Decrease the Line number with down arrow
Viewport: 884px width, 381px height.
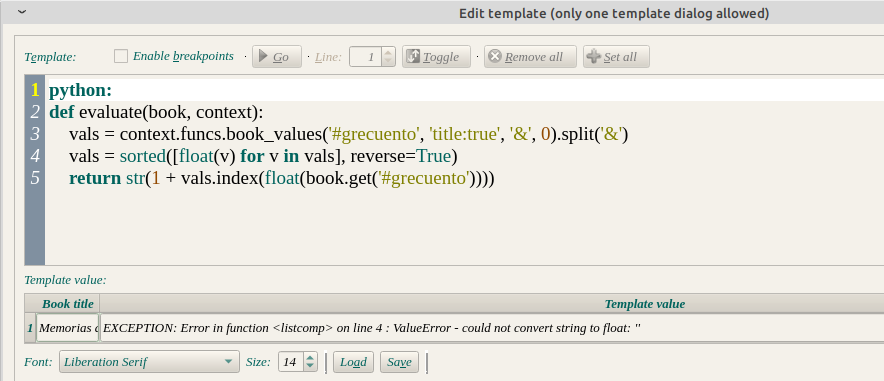(x=388, y=61)
